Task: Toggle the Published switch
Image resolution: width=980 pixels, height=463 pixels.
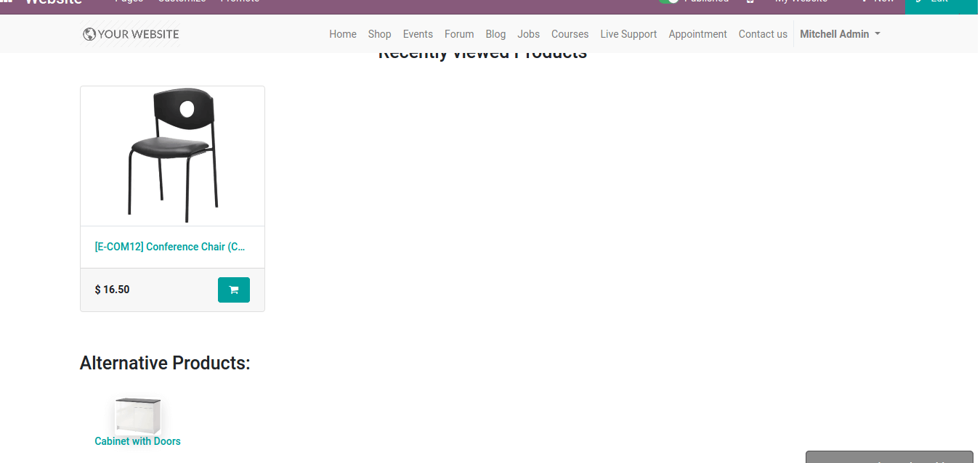Action: click(x=668, y=1)
